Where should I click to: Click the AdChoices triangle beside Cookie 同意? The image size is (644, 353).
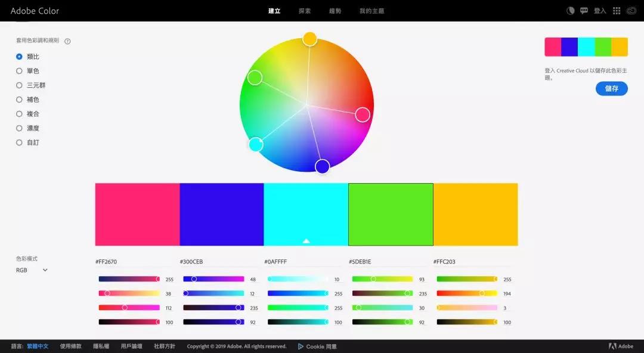point(301,346)
